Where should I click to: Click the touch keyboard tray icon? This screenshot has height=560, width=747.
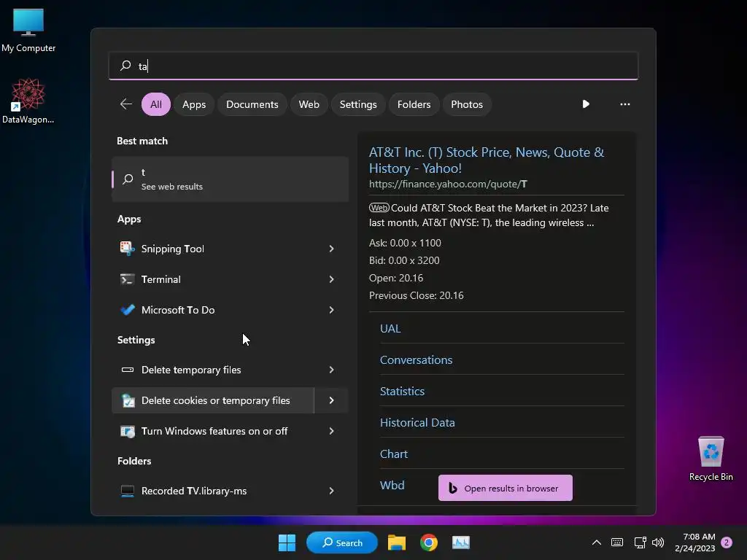pos(617,542)
